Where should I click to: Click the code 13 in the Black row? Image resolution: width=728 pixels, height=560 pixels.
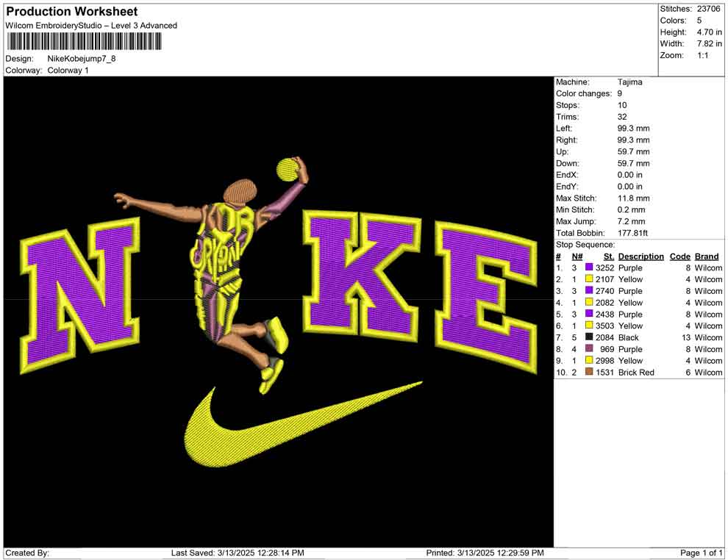tap(686, 337)
